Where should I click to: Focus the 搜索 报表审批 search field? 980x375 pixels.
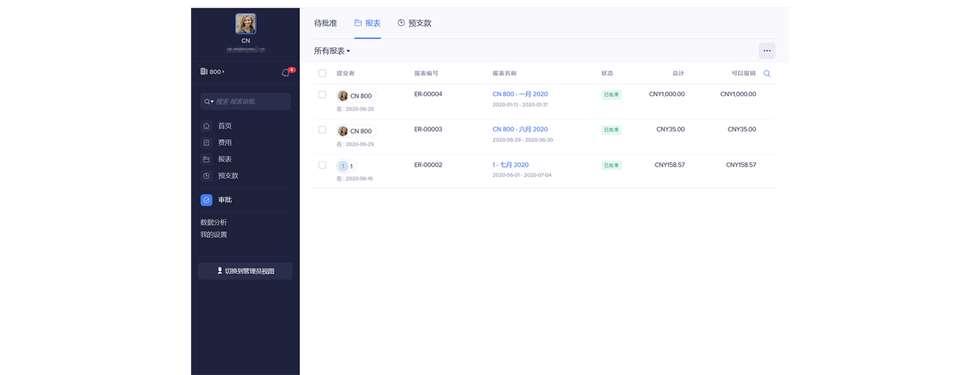(x=251, y=102)
